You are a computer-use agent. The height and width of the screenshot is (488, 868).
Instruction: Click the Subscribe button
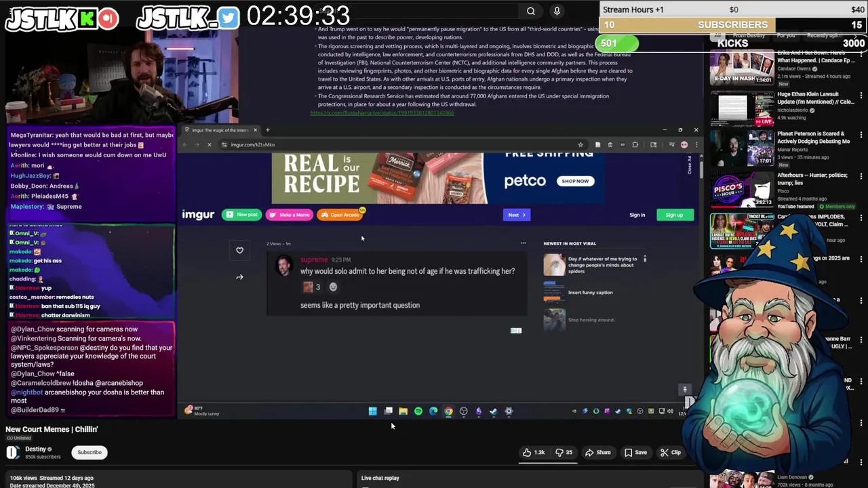coord(90,452)
